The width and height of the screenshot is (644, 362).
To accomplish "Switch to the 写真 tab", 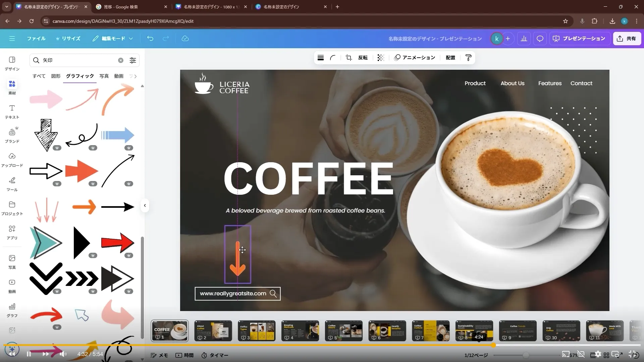I will 104,76.
